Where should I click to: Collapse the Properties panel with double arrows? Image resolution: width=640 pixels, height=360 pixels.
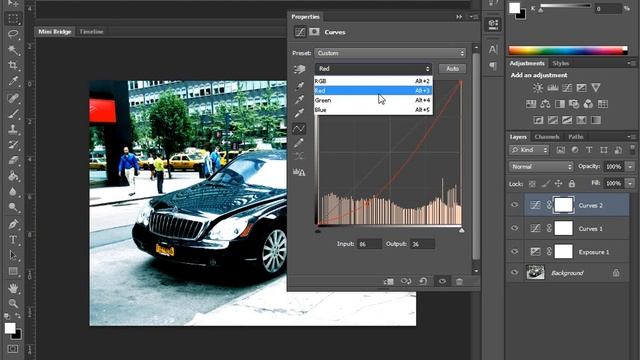459,17
